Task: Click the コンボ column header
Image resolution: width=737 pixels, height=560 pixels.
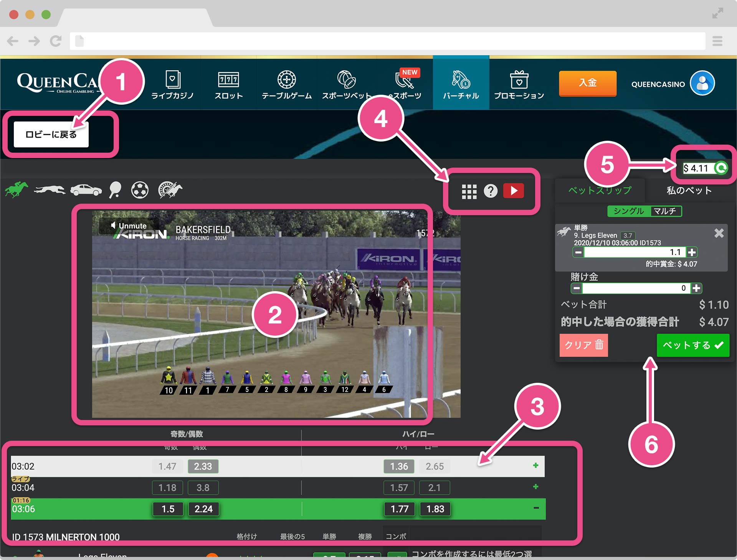Action: [396, 537]
